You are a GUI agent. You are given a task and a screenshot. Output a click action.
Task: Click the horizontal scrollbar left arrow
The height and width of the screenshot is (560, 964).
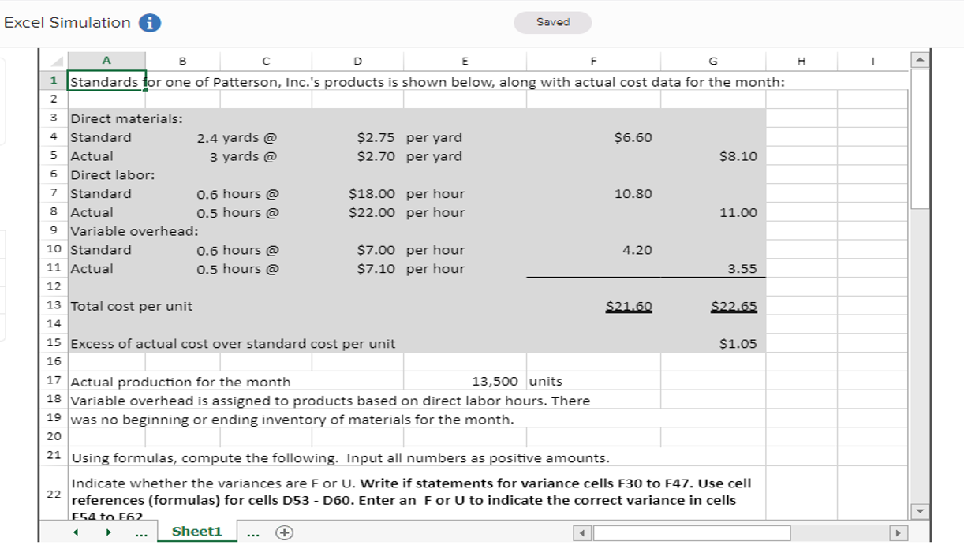pos(581,533)
